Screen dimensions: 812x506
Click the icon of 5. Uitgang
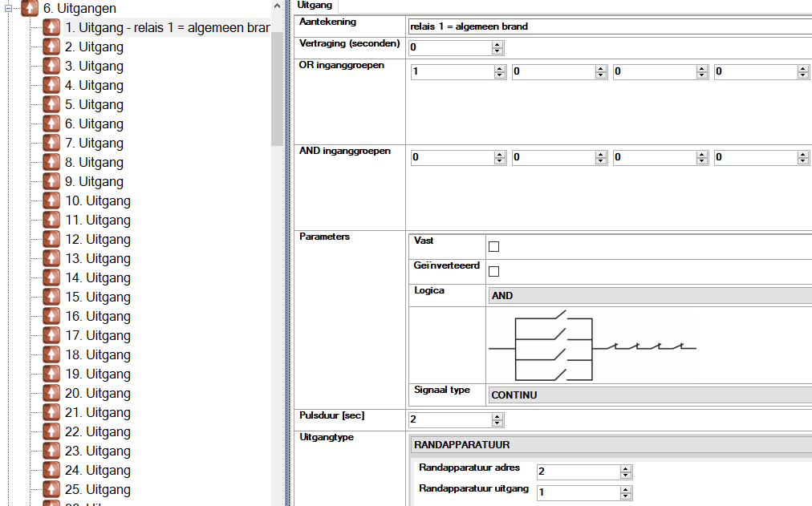(x=51, y=104)
